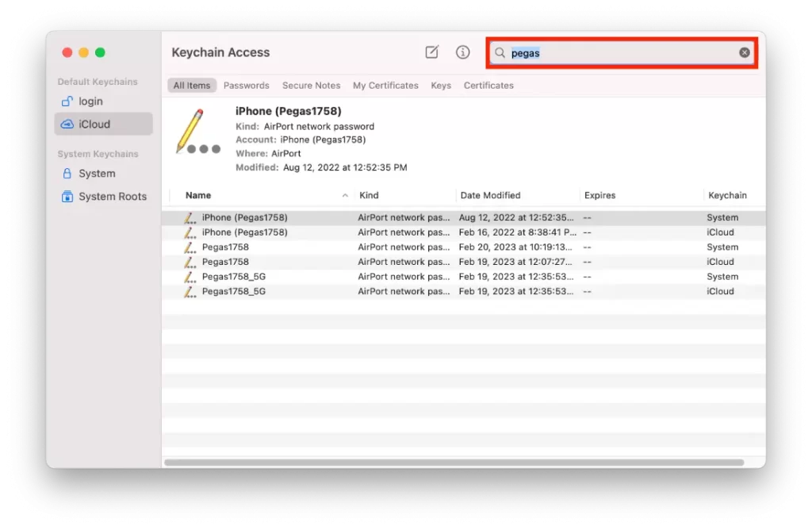Select the System Roots keychain
The width and height of the screenshot is (812, 529).
coord(103,197)
